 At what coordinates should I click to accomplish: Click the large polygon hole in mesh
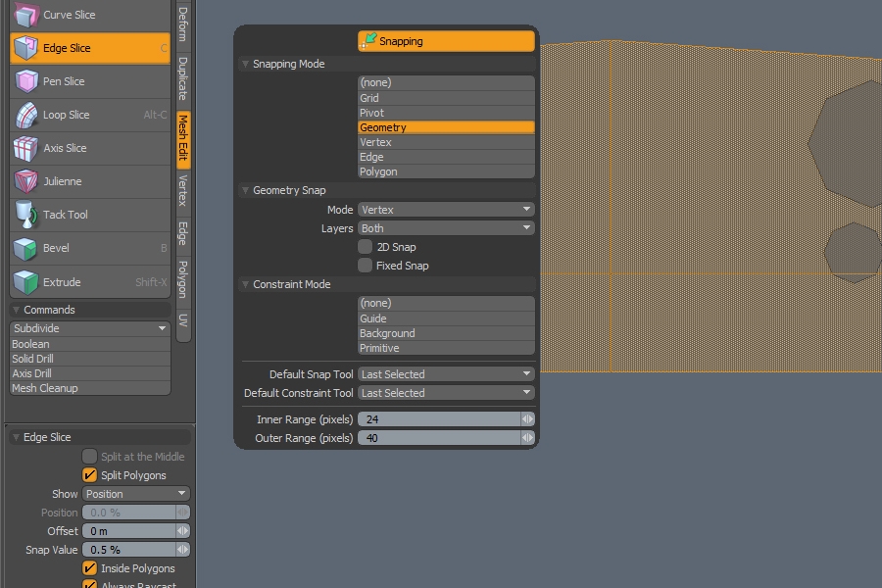tap(850, 143)
